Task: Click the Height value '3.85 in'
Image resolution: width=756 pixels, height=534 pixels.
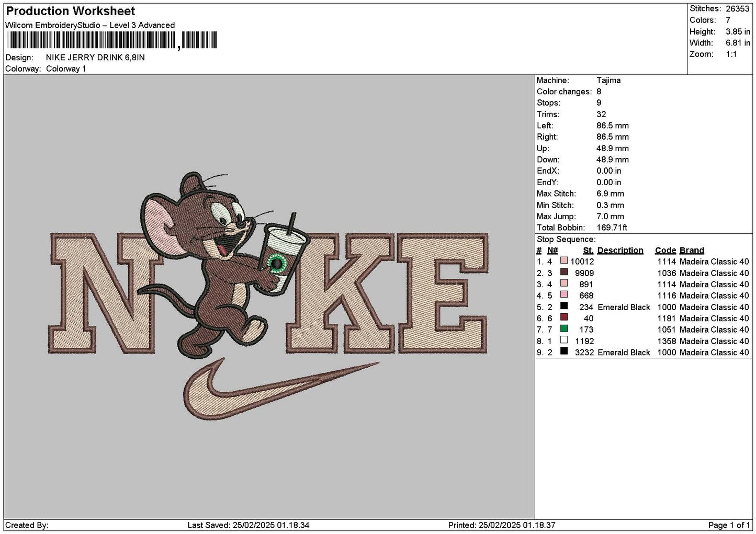Action: [738, 31]
